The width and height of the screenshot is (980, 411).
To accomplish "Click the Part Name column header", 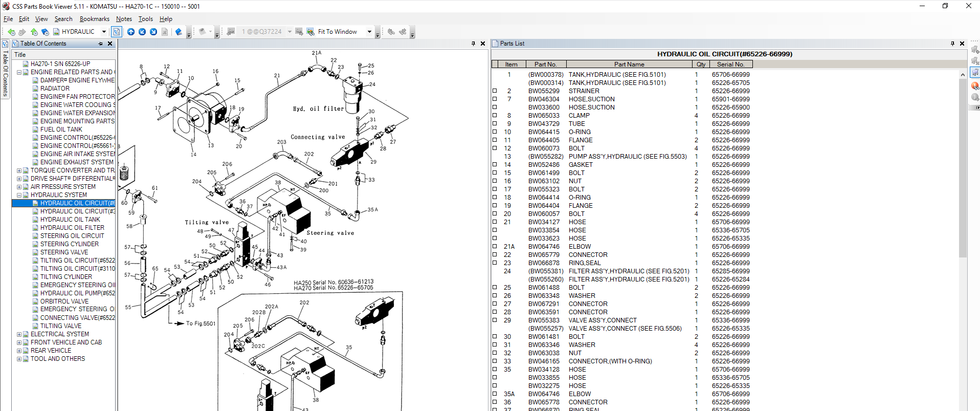I will point(629,64).
